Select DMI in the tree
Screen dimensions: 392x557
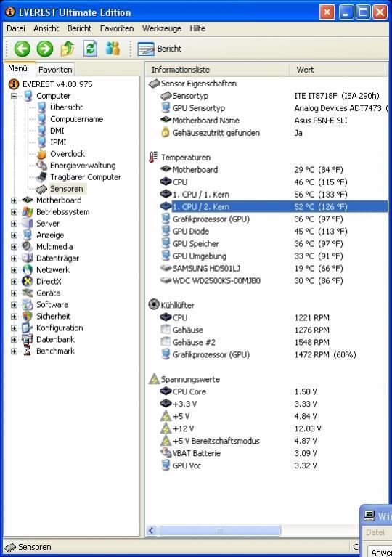(x=57, y=131)
